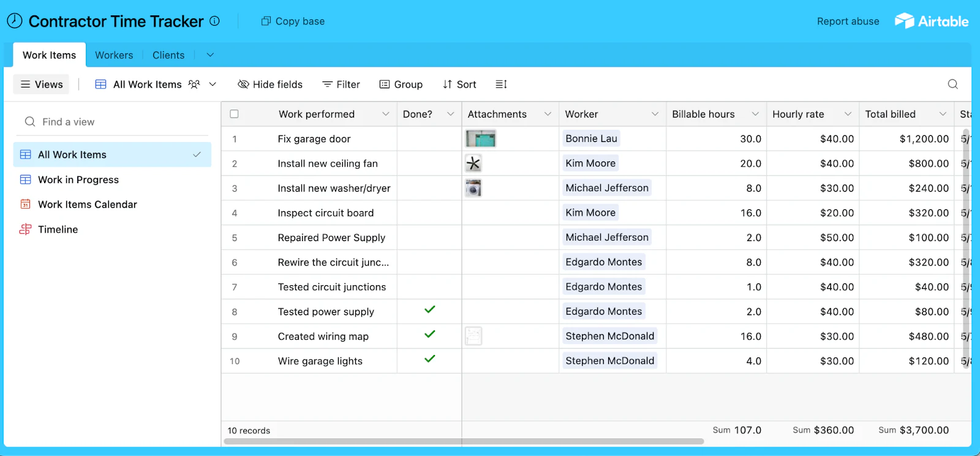Open the ceiling fan attachment thumbnail
The image size is (980, 456).
(473, 163)
